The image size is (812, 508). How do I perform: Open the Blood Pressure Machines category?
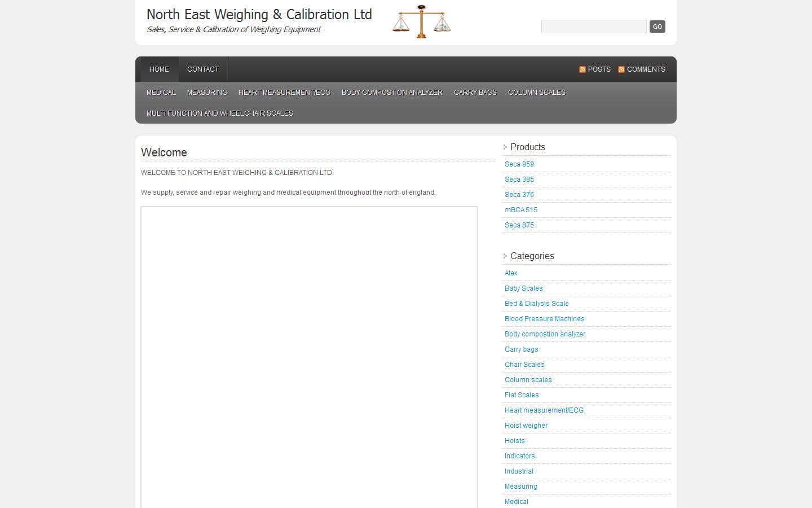[x=544, y=318]
